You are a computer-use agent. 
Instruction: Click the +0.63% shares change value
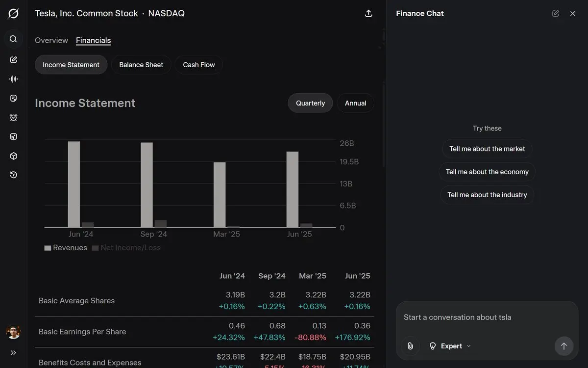[312, 307]
